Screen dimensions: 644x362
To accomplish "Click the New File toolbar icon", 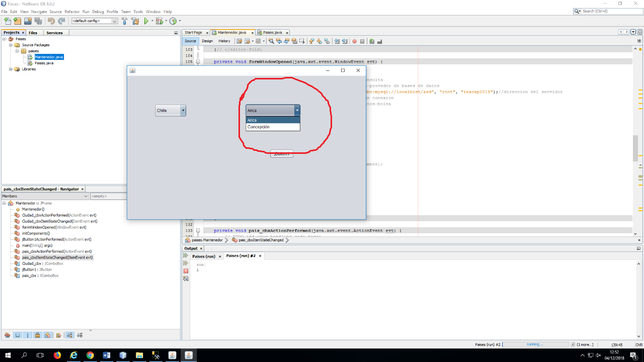I will tap(8, 21).
